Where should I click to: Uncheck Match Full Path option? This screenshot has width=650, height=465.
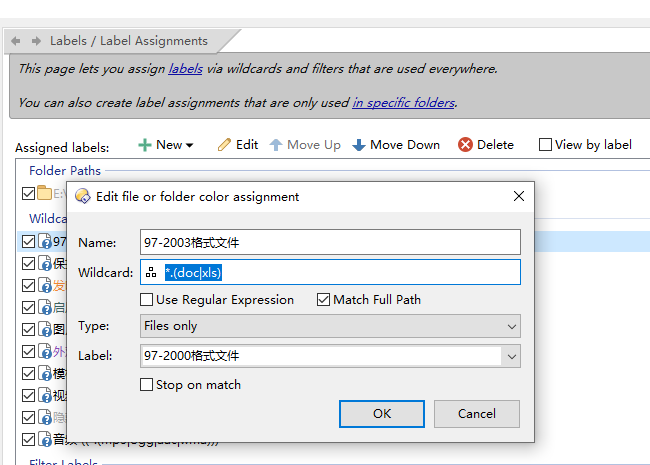coord(323,299)
